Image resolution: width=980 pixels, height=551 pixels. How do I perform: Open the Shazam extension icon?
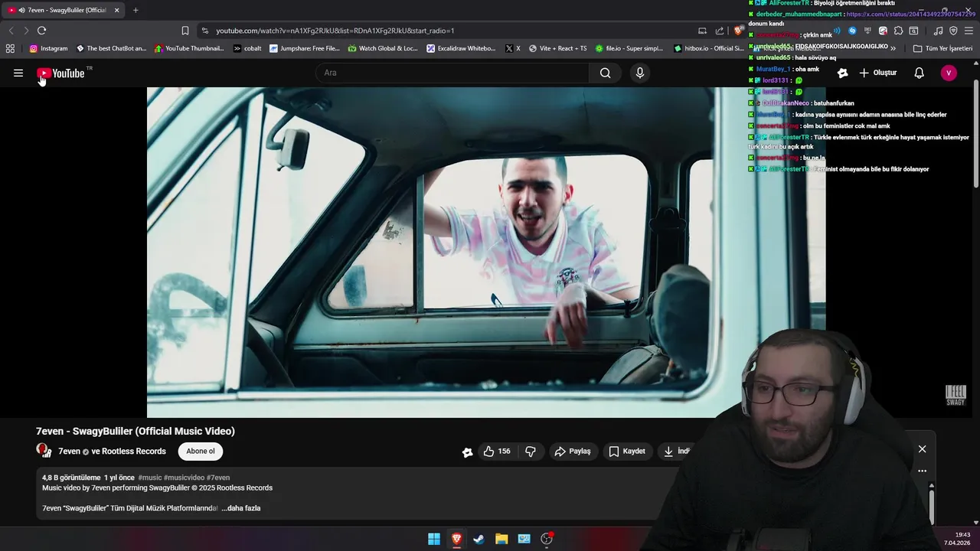pyautogui.click(x=852, y=31)
